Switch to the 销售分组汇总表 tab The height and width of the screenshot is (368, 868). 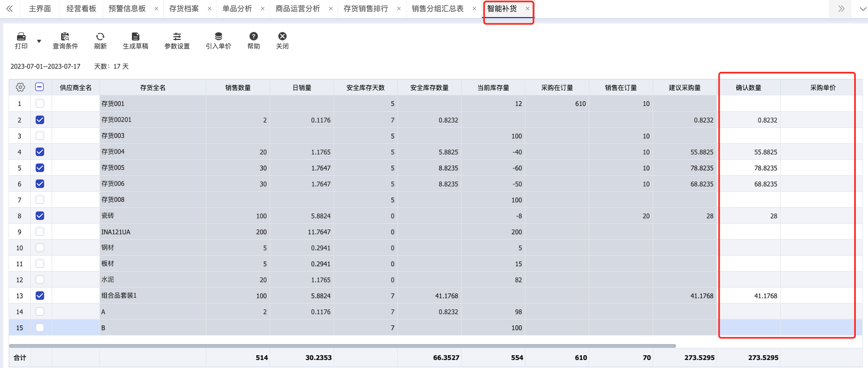438,9
